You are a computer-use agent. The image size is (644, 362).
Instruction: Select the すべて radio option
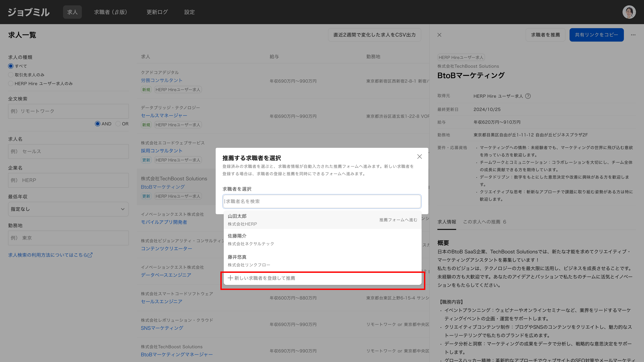(11, 66)
